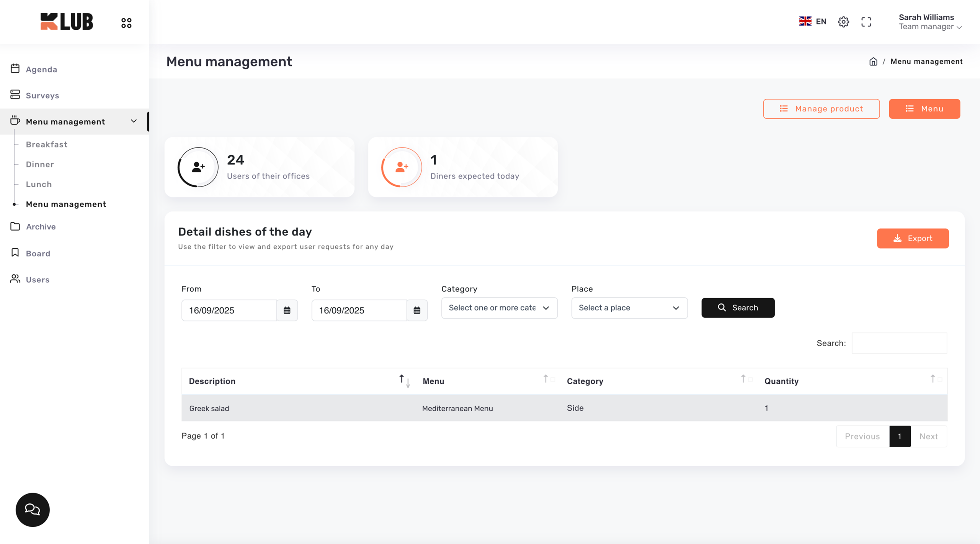Viewport: 980px width, 544px height.
Task: Open the From date calendar picker
Action: (x=287, y=310)
